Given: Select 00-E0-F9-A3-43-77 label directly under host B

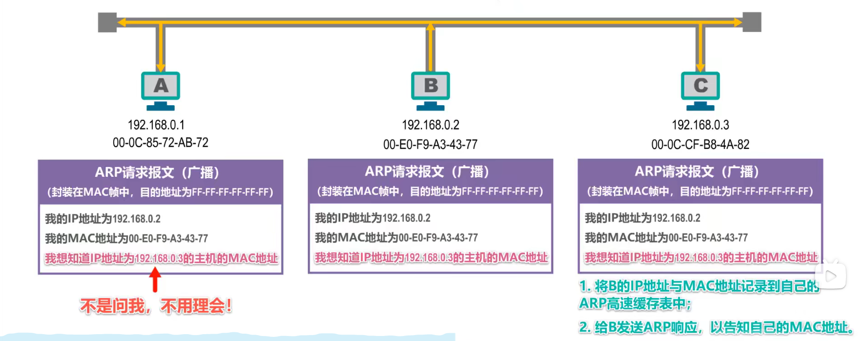Looking at the screenshot, I should pyautogui.click(x=430, y=144).
